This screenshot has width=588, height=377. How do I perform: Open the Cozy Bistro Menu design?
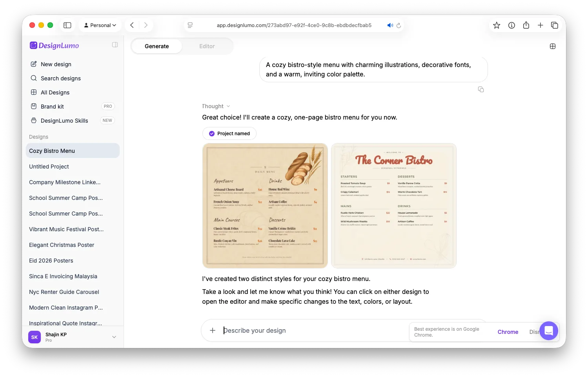73,150
